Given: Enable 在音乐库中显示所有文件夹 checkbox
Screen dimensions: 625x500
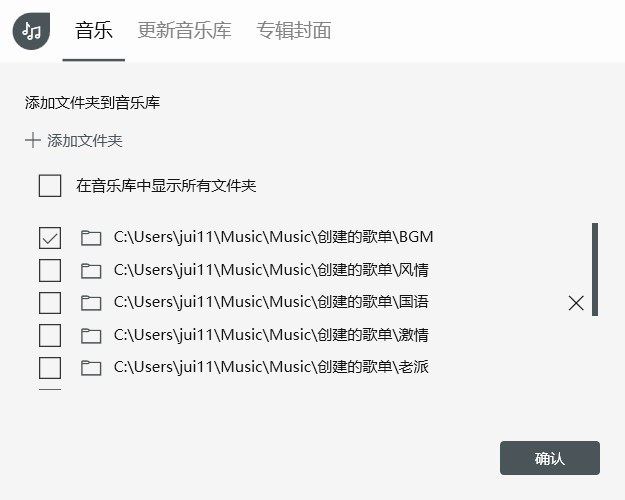Looking at the screenshot, I should pos(50,186).
